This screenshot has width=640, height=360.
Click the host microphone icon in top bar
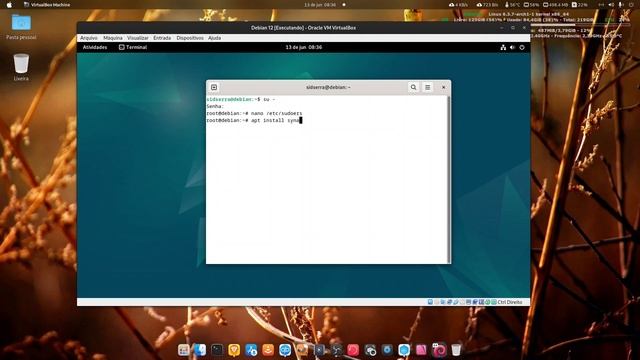coord(620,5)
